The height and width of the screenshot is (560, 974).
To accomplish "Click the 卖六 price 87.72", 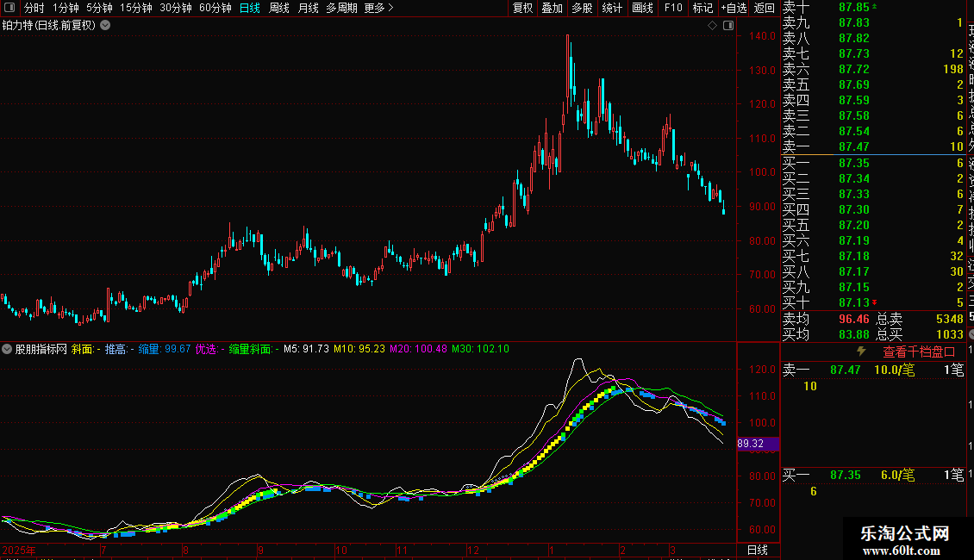I will (x=854, y=69).
